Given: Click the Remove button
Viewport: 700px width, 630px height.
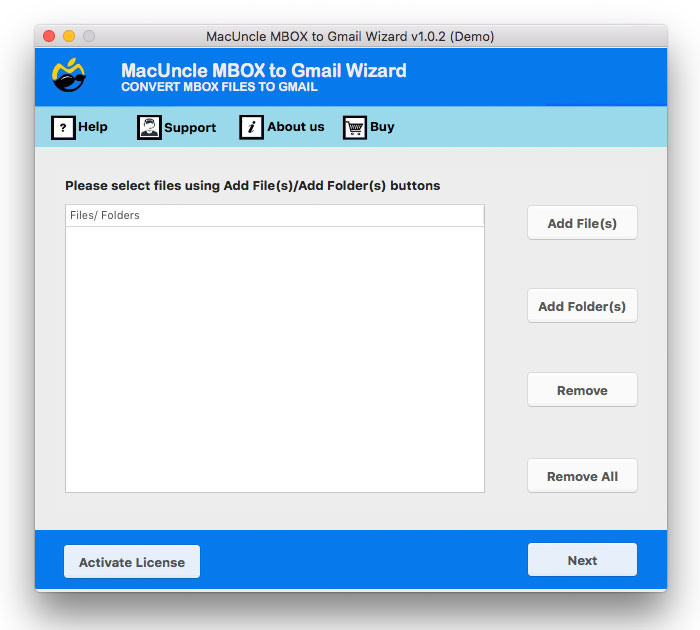Looking at the screenshot, I should (x=582, y=390).
